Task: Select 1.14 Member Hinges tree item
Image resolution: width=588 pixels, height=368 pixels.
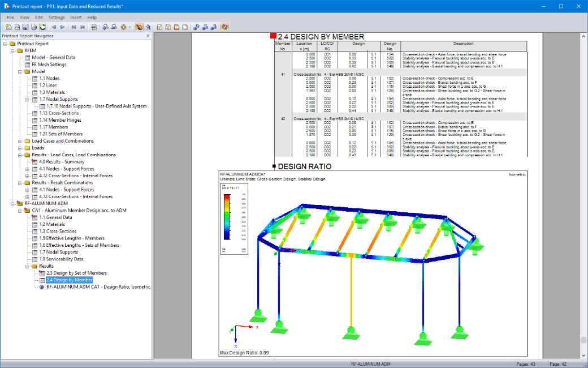Action: coord(60,120)
